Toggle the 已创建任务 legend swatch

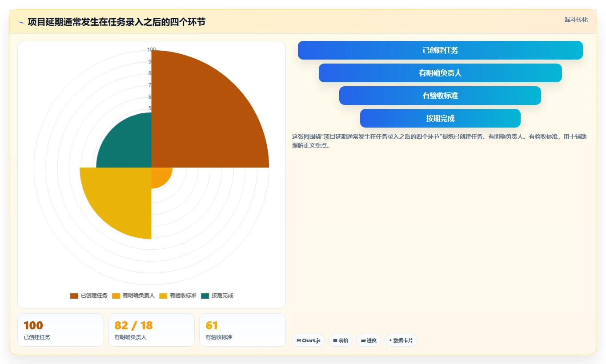74,296
